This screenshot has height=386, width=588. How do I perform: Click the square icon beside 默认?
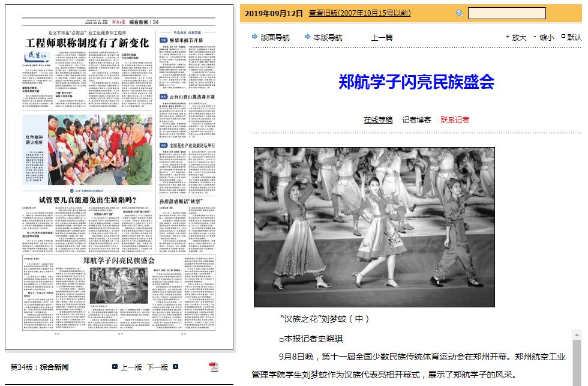(563, 37)
